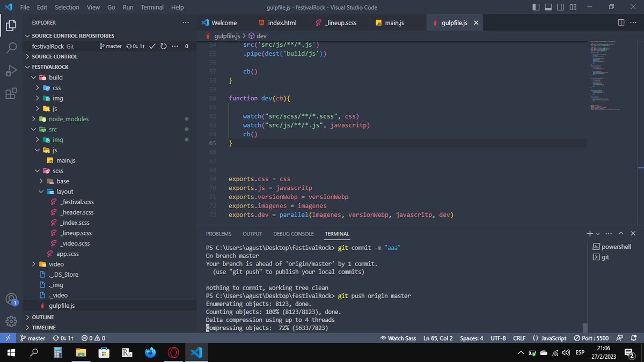
Task: Click the remote window indicator icon
Action: [8, 338]
